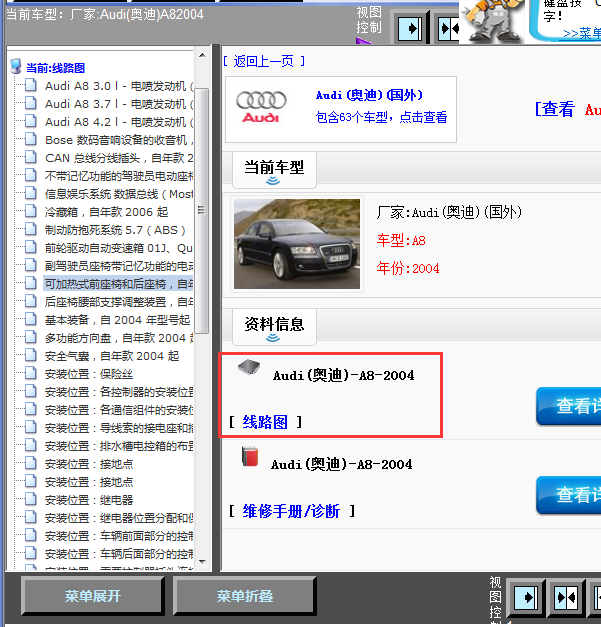Select 安装位置：各通信组件 item

tap(119, 410)
